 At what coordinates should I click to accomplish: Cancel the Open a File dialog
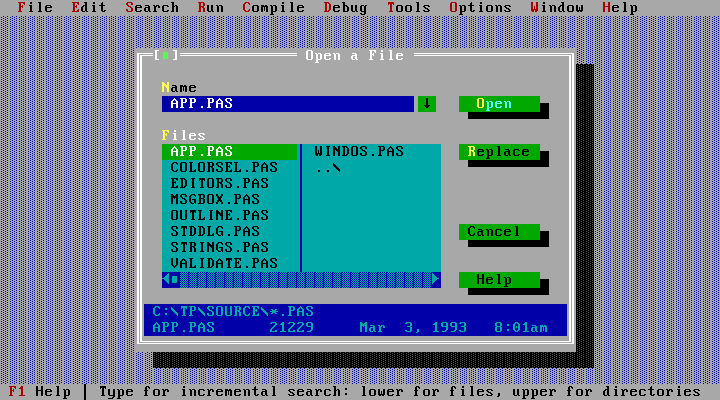pyautogui.click(x=498, y=232)
